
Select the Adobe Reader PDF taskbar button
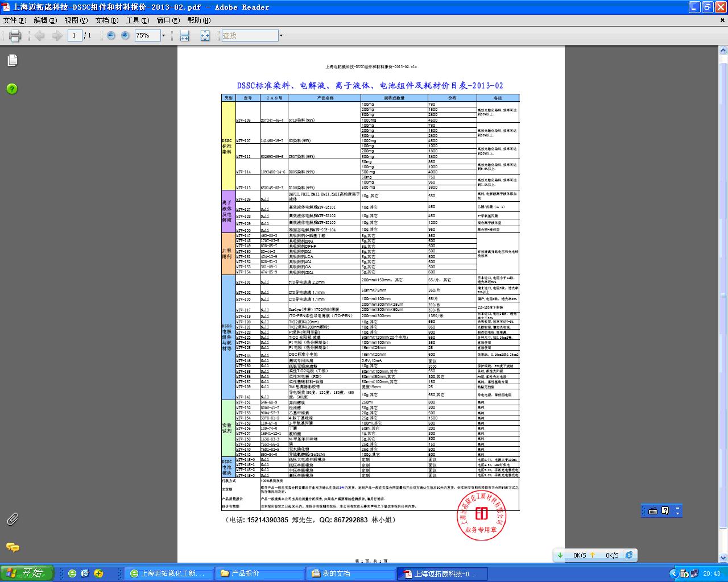point(442,573)
